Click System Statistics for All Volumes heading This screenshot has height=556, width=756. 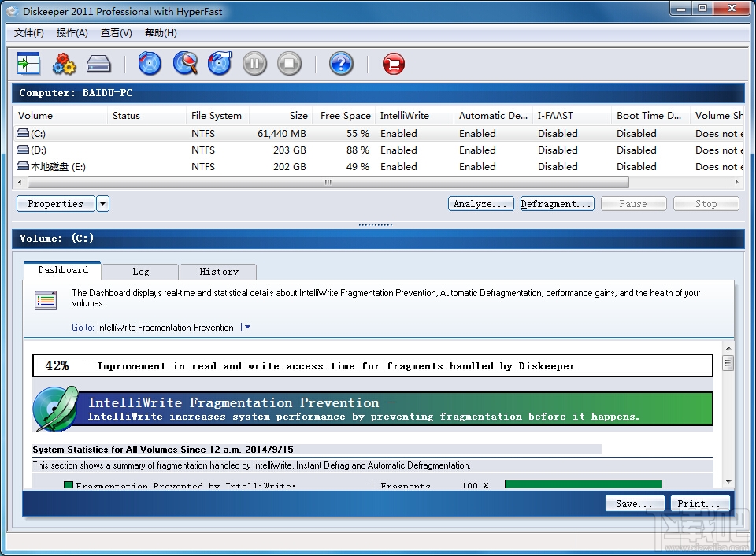163,450
